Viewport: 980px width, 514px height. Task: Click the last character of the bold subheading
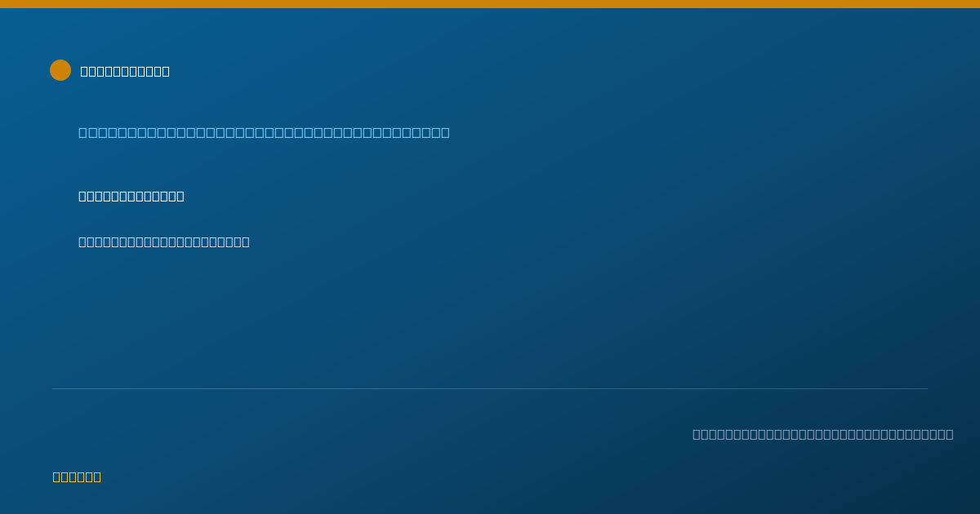point(180,196)
